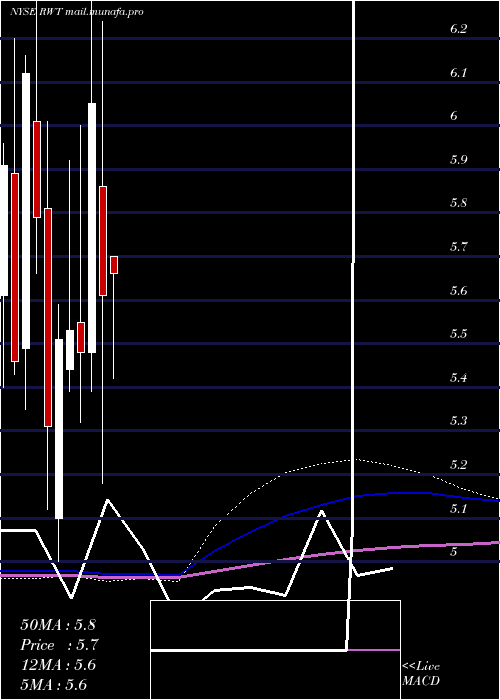Click the small last red candle near 5.7

click(x=114, y=265)
